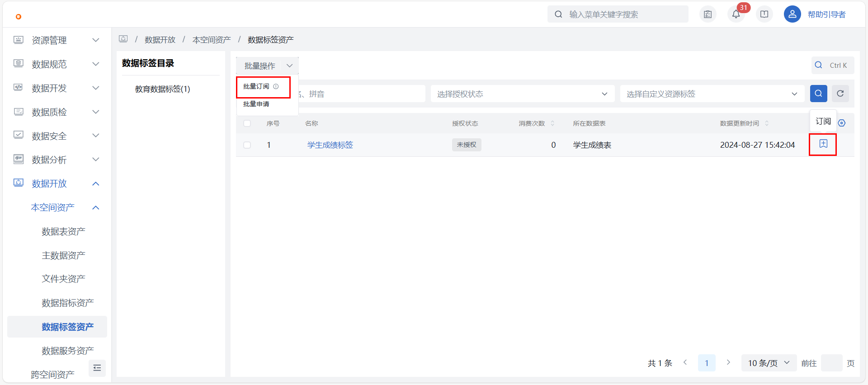Click the 帮助引导者 username link
Viewport: 868px width, 385px height.
826,14
